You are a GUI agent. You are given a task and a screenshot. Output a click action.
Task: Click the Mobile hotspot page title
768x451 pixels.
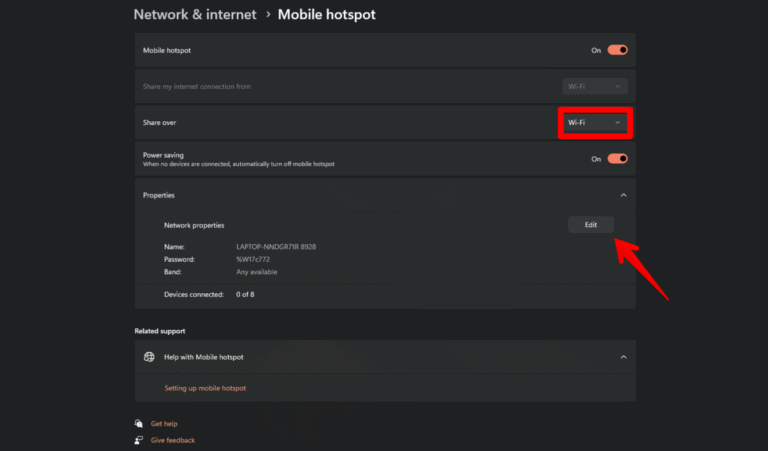327,15
